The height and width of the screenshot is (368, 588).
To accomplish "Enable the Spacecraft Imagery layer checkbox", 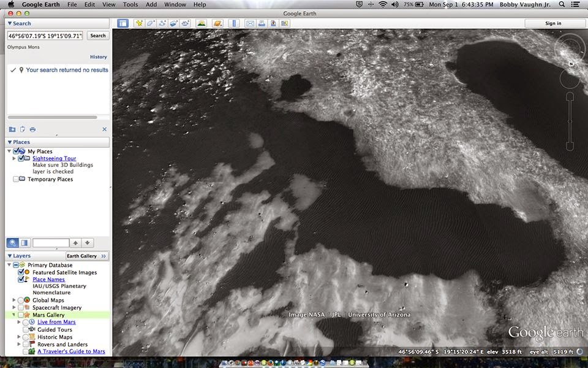I will [21, 307].
